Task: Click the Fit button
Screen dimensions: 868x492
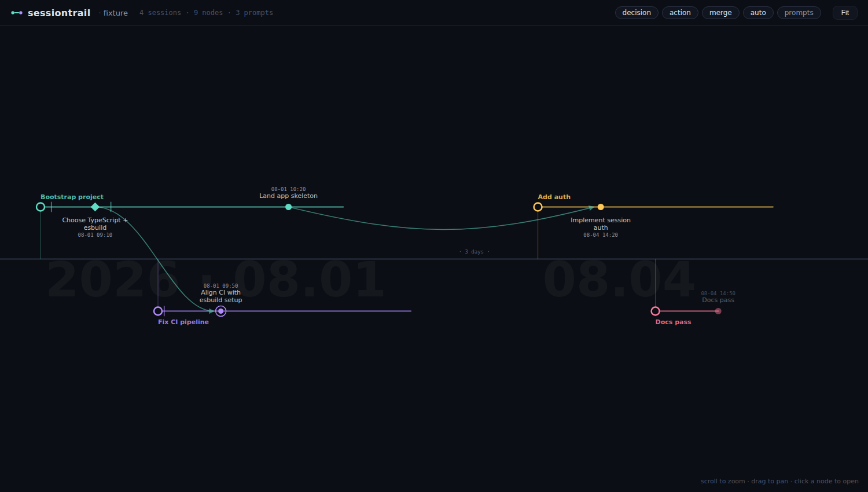Action: pyautogui.click(x=845, y=13)
